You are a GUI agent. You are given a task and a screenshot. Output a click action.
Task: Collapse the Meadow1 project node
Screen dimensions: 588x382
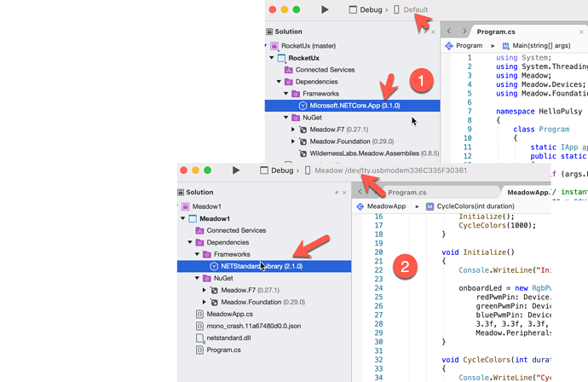182,218
